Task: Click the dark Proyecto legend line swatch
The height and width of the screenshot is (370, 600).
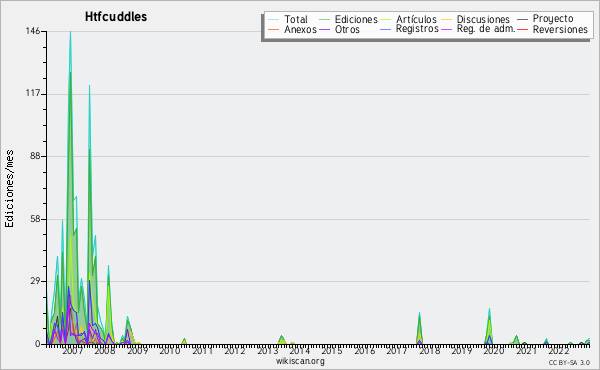Action: click(522, 20)
